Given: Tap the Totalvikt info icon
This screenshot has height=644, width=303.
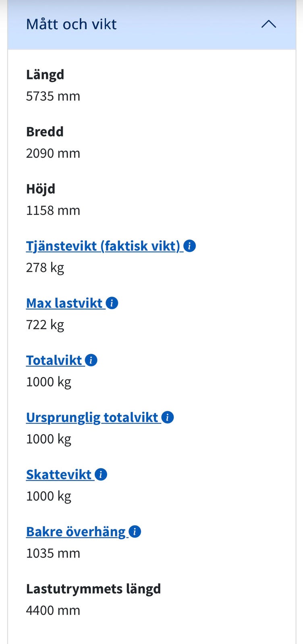Looking at the screenshot, I should click(91, 360).
